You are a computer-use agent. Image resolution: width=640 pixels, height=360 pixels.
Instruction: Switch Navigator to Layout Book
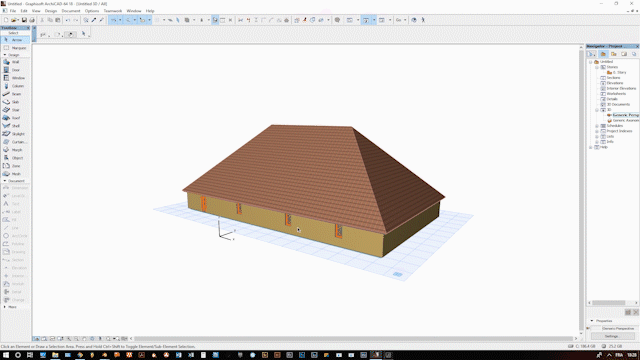point(624,54)
